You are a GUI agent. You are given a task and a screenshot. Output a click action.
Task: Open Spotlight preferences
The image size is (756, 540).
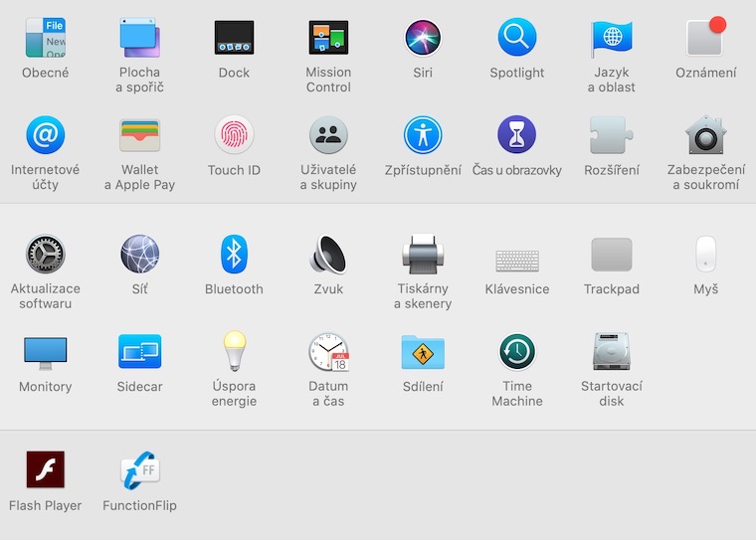point(517,38)
